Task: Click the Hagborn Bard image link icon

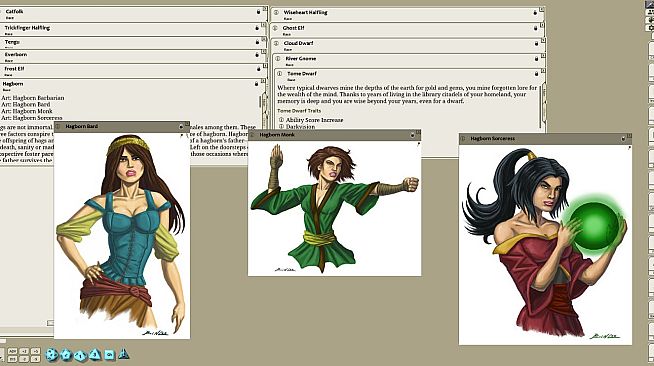Action: click(x=58, y=126)
